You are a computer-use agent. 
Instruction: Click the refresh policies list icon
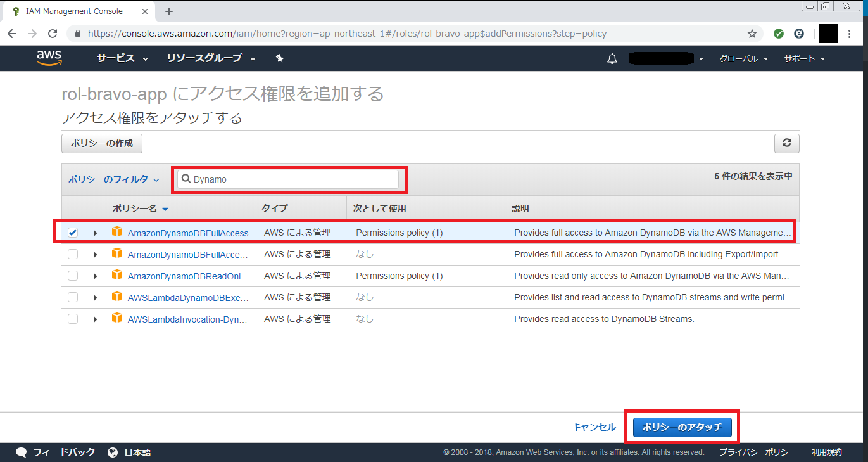tap(786, 143)
